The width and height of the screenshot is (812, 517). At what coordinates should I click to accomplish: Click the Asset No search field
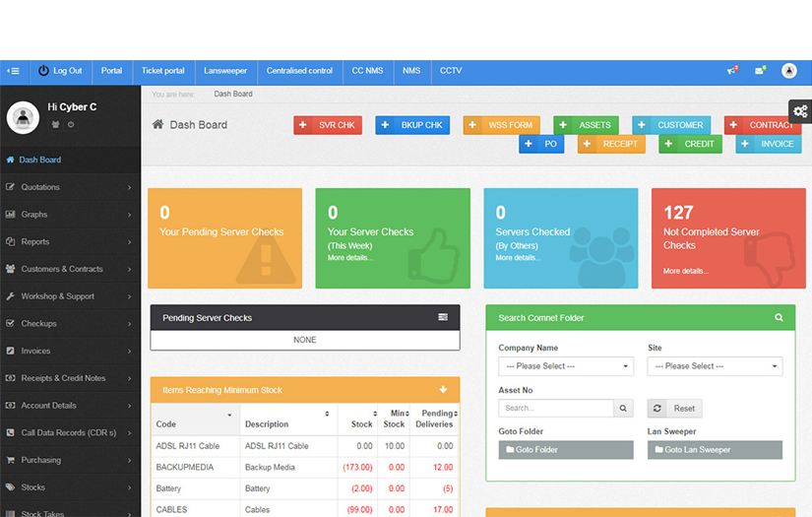(556, 409)
